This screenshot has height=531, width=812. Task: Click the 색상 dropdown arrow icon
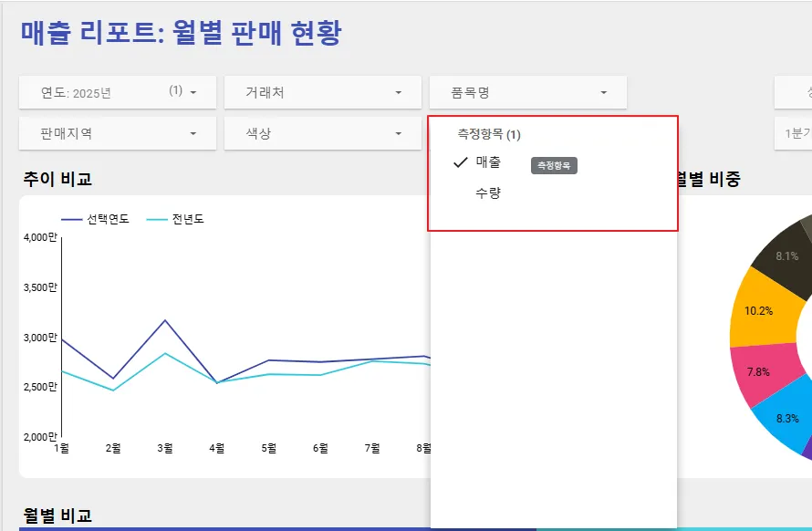click(398, 133)
